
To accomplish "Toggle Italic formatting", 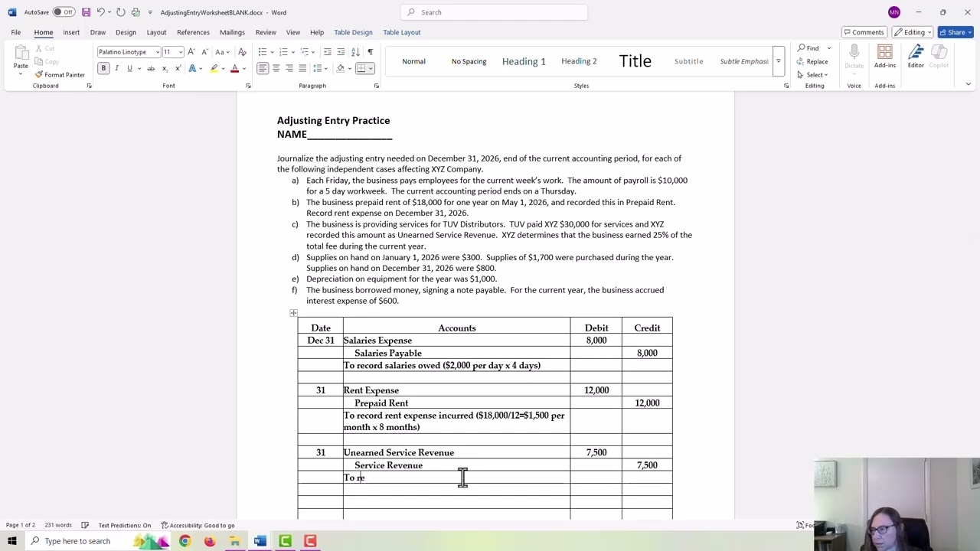I will 116,68.
